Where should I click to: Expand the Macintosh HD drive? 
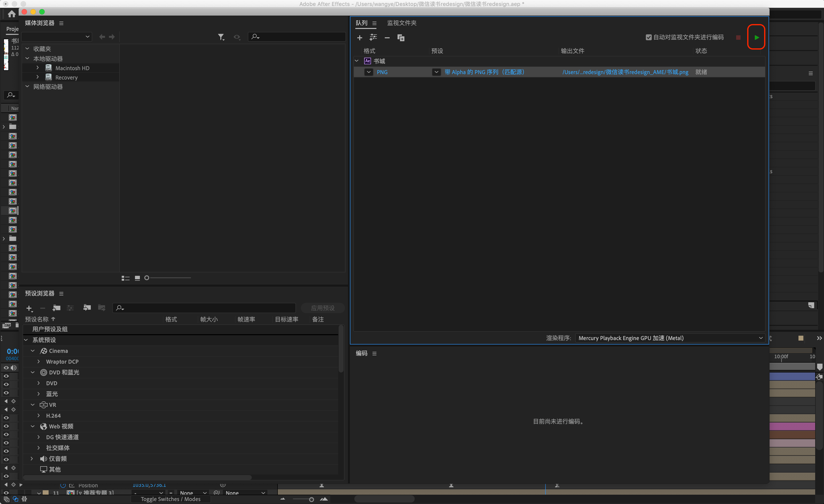click(x=38, y=68)
